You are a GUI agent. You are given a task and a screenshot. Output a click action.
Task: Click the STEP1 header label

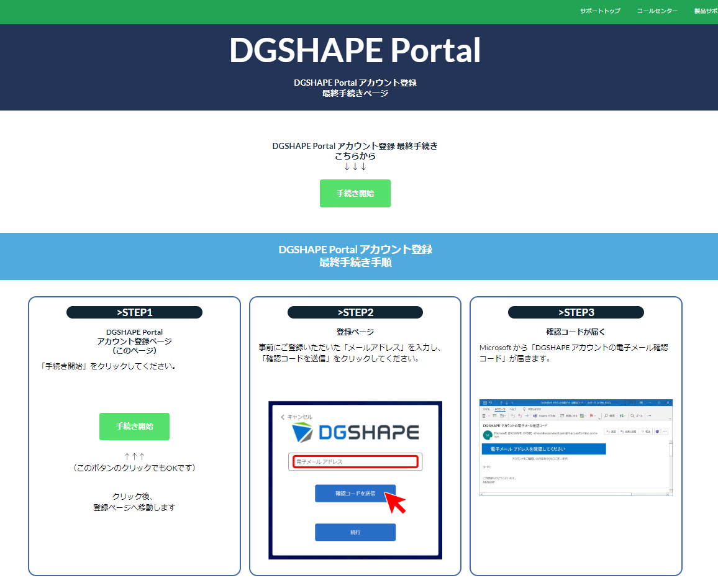(134, 312)
